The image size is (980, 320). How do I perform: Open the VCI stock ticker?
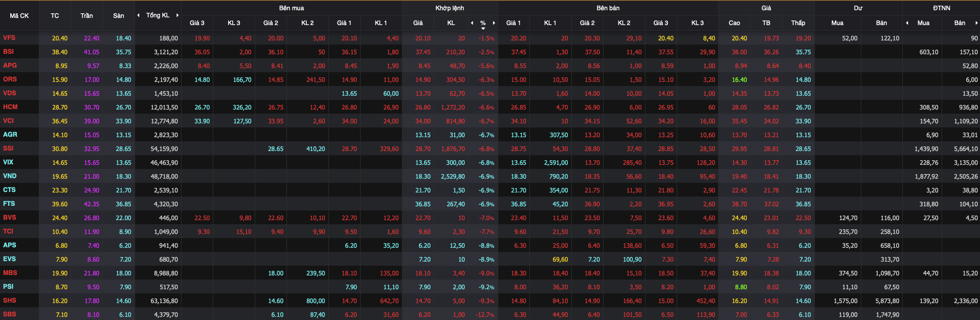[x=8, y=121]
